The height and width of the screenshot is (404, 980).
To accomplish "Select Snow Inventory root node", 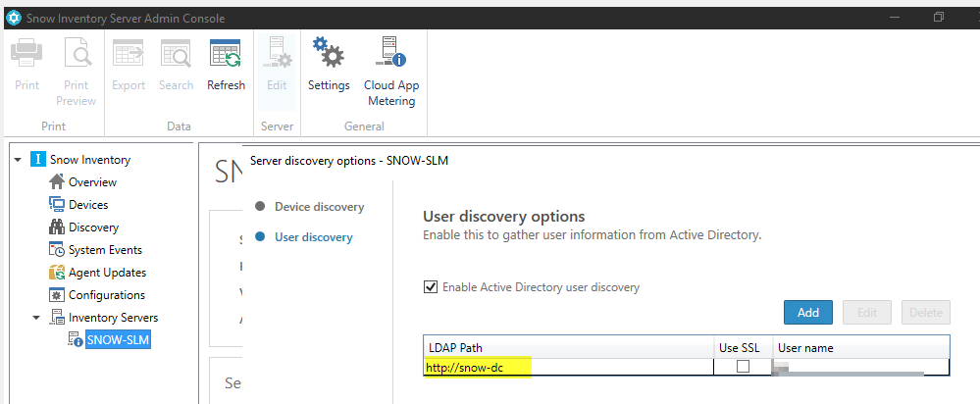I will 90,160.
